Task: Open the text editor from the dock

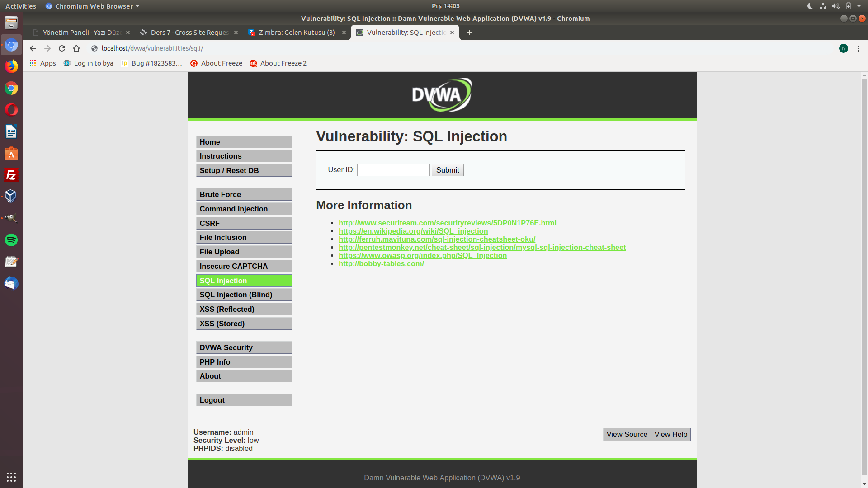Action: (11, 262)
